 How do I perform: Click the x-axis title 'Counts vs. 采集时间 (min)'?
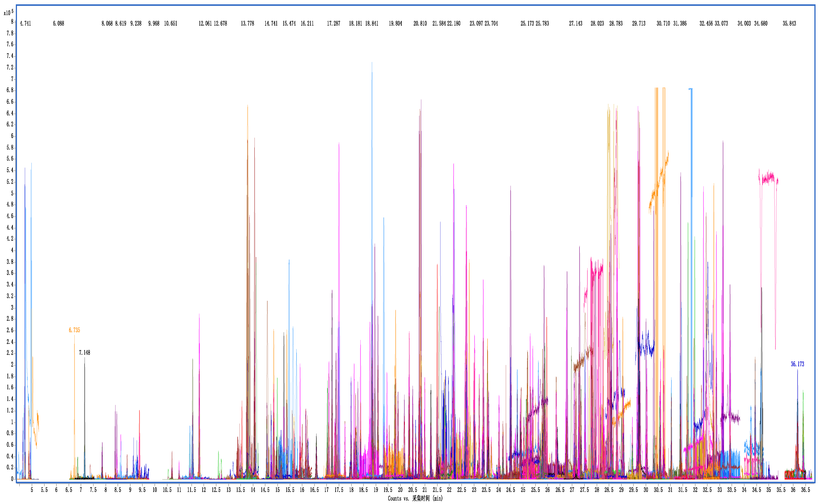pos(415,498)
